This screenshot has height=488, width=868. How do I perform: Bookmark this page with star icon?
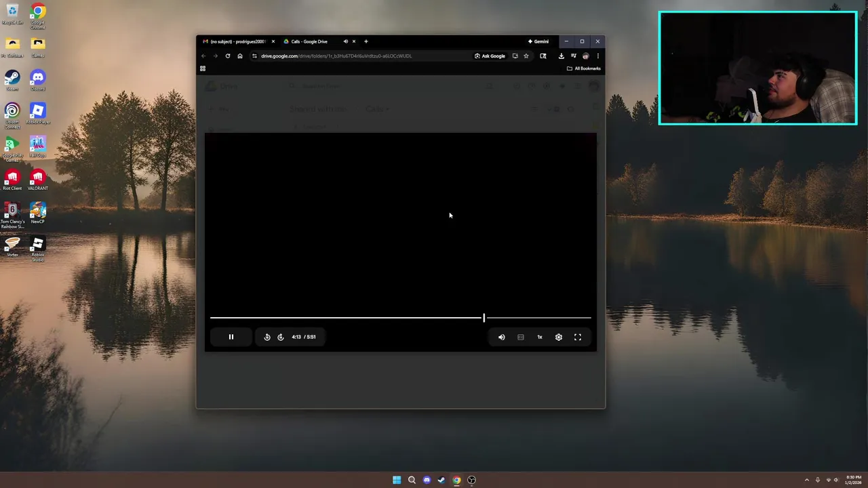point(526,56)
